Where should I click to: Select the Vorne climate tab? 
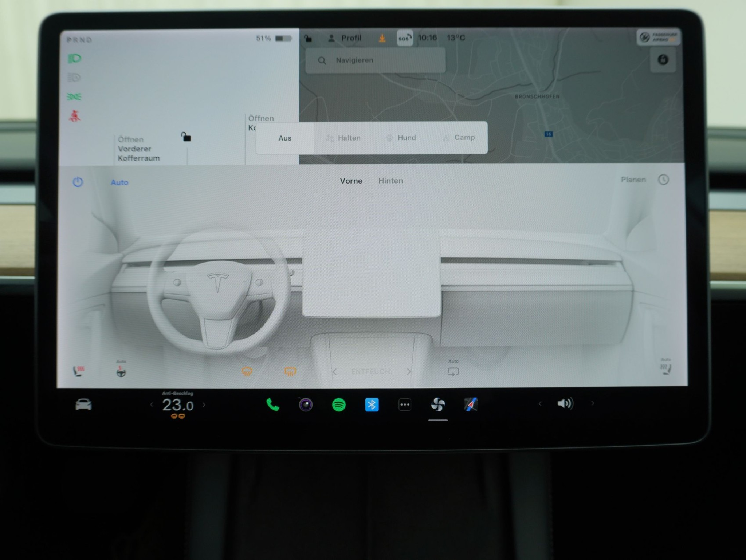pyautogui.click(x=351, y=181)
